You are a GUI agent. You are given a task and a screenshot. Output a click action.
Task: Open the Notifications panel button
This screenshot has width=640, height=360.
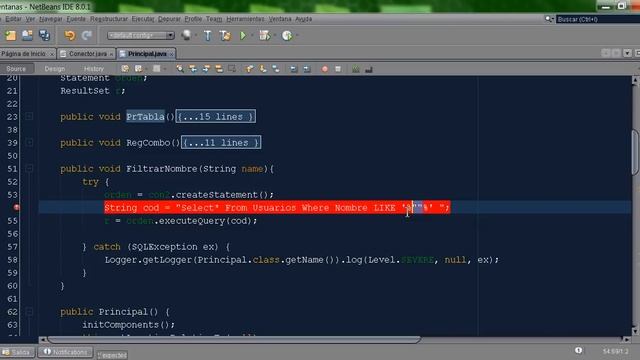click(x=65, y=352)
